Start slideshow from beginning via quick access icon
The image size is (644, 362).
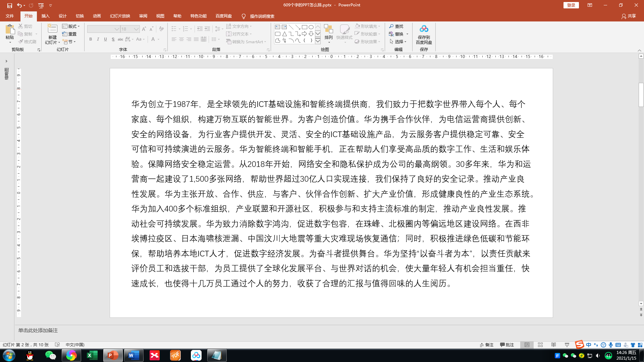click(x=41, y=5)
